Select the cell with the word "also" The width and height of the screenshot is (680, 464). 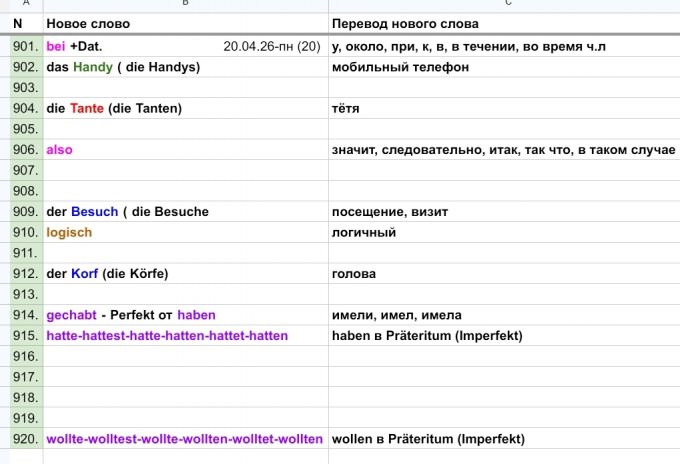185,150
